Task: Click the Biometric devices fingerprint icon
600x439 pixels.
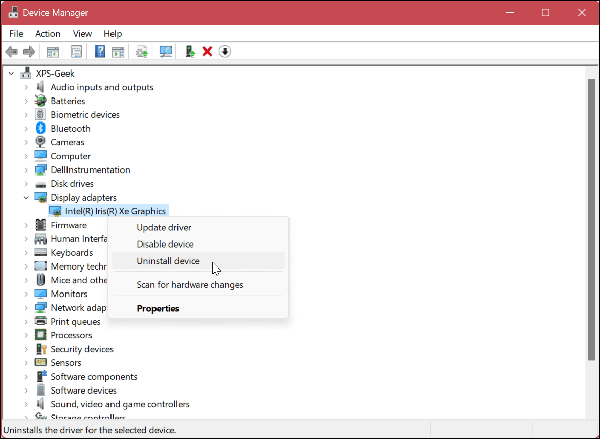Action: (x=40, y=114)
